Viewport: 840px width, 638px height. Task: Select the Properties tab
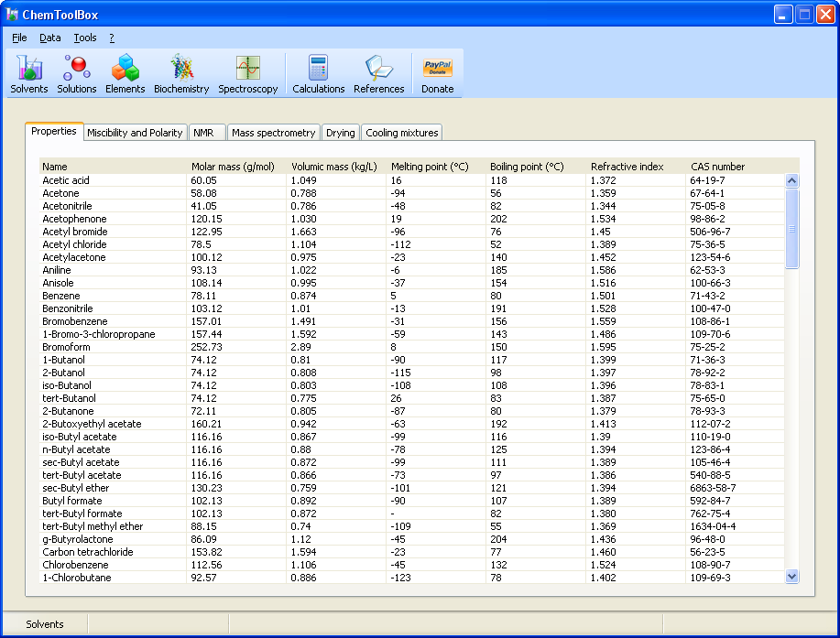pyautogui.click(x=53, y=131)
